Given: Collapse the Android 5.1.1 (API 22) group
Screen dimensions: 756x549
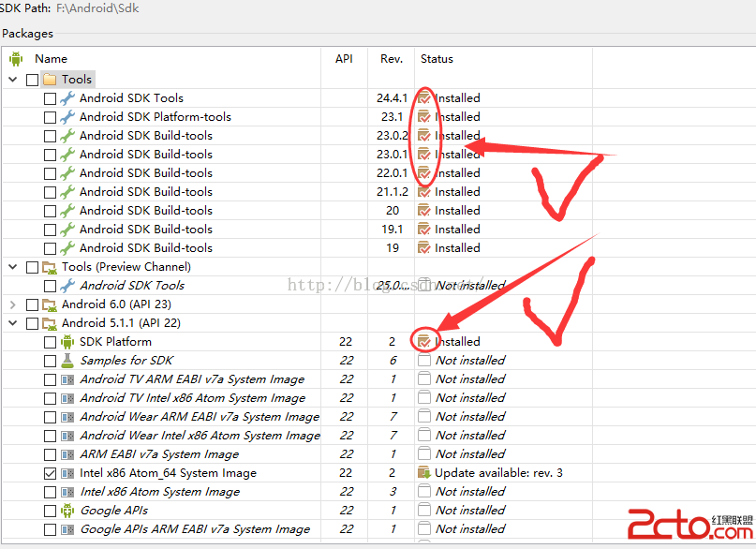Looking at the screenshot, I should point(13,323).
